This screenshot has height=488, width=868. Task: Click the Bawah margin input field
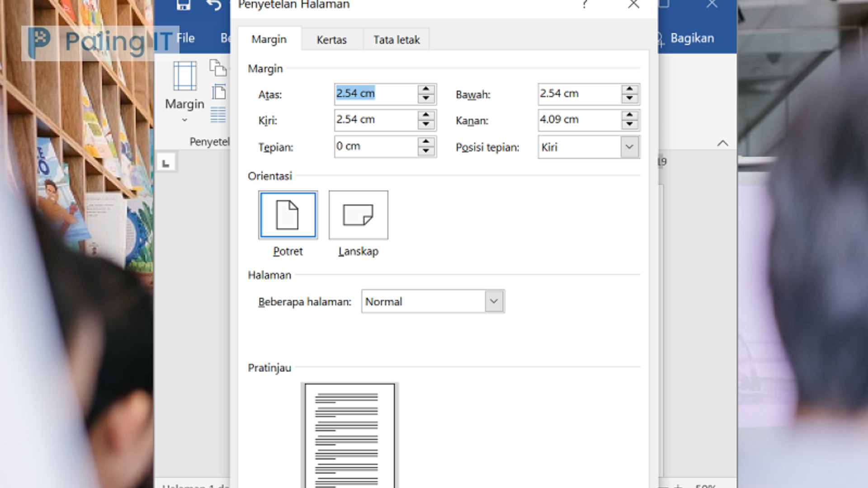pyautogui.click(x=579, y=94)
